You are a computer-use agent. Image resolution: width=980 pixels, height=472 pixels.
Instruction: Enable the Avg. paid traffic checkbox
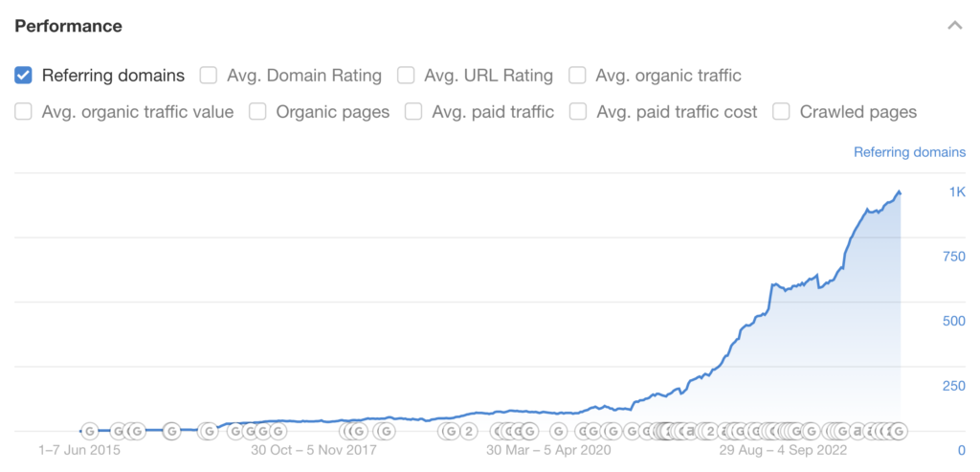click(x=413, y=112)
